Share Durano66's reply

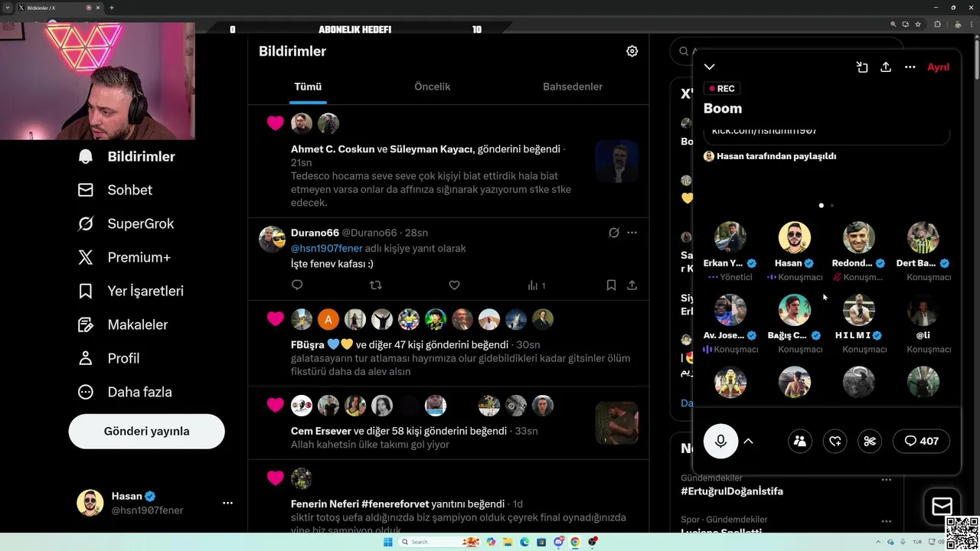(x=632, y=285)
